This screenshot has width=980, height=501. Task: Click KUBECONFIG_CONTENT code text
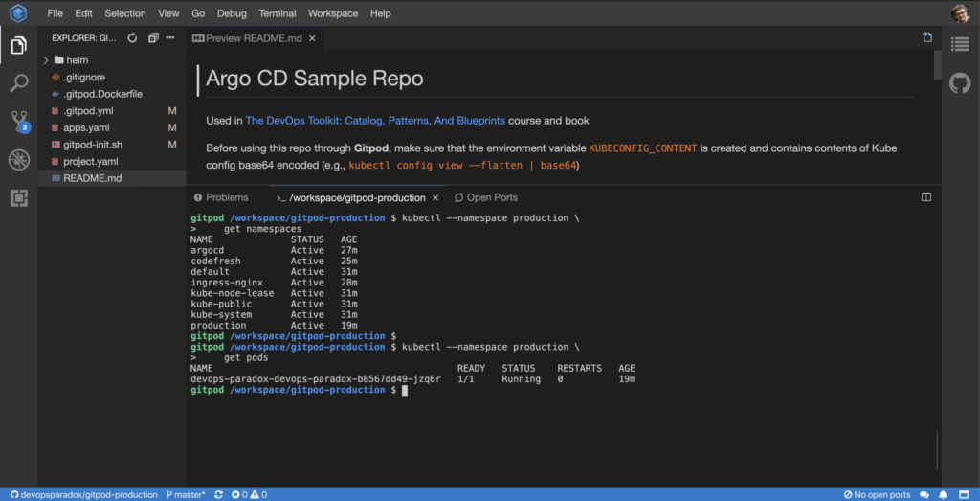tap(642, 148)
